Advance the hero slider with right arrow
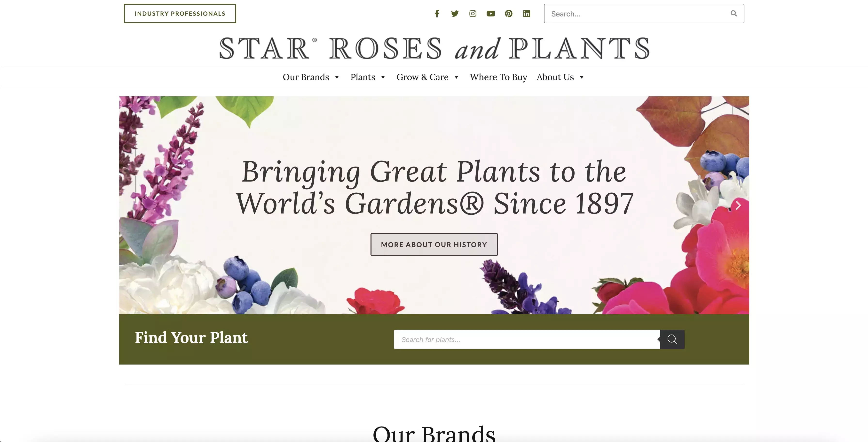Image resolution: width=868 pixels, height=442 pixels. (738, 205)
